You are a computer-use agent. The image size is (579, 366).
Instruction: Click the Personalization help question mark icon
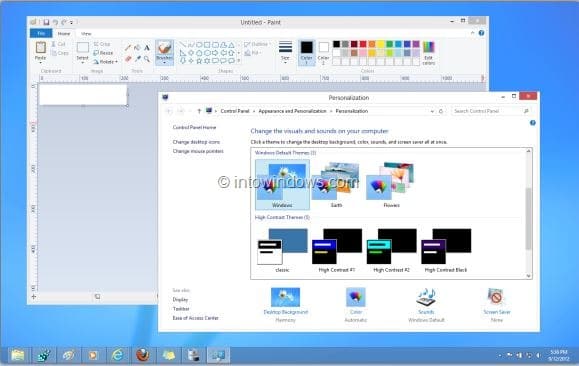(x=532, y=123)
